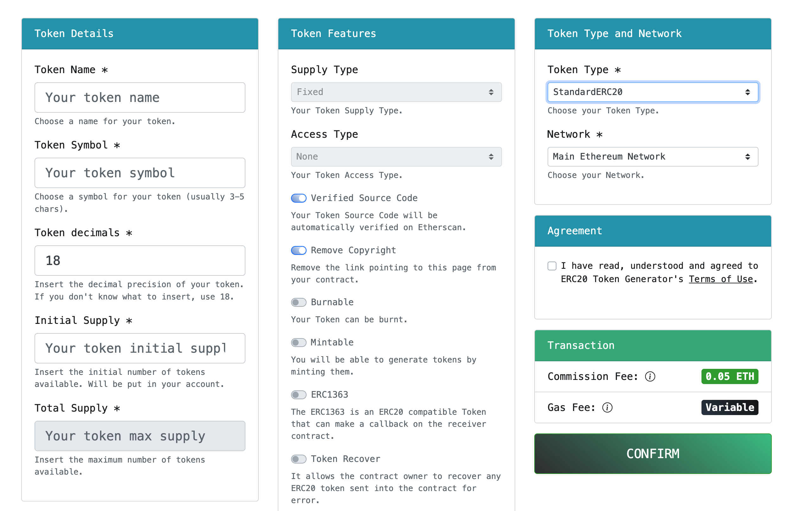Screen dimensions: 812x511
Task: Click the Gas Fee info icon
Action: point(607,407)
